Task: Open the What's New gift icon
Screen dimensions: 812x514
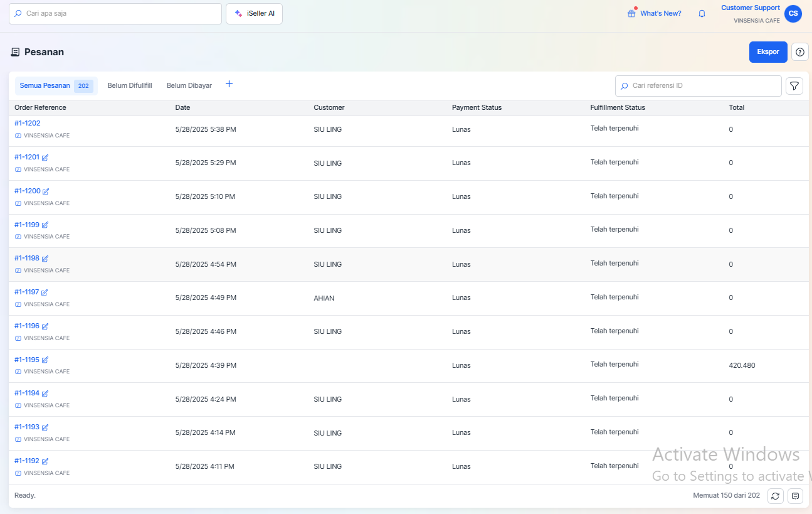Action: tap(631, 14)
